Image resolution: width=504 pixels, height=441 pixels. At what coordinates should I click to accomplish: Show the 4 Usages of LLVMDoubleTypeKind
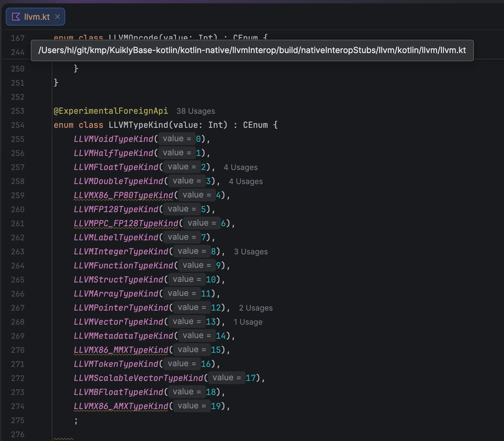click(246, 182)
